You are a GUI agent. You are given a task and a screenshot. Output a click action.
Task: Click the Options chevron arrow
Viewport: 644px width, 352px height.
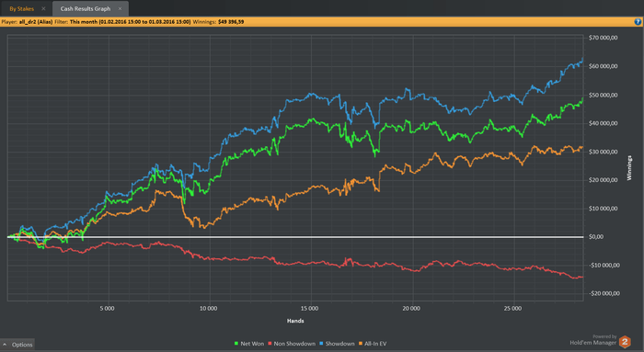pos(5,345)
